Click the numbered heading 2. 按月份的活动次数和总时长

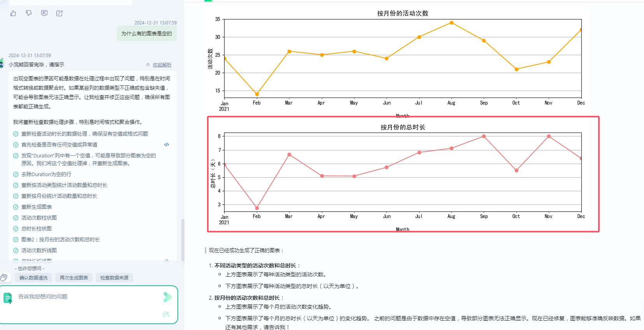[x=247, y=298]
